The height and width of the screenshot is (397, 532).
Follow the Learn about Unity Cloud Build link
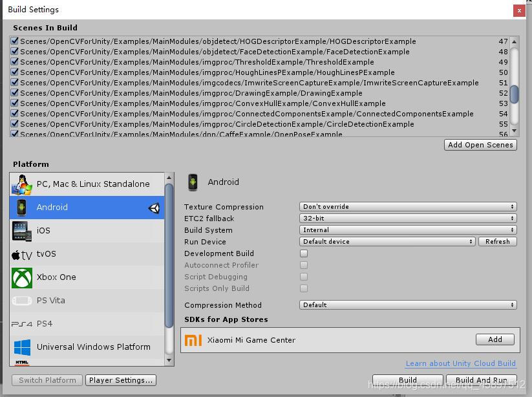point(460,363)
